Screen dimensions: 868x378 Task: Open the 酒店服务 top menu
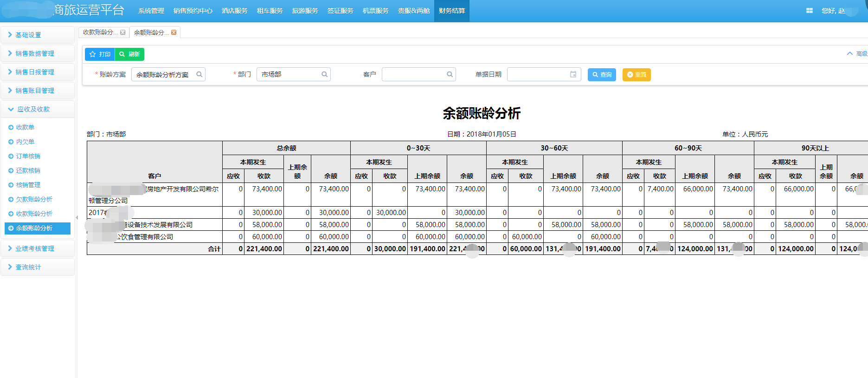coord(235,11)
